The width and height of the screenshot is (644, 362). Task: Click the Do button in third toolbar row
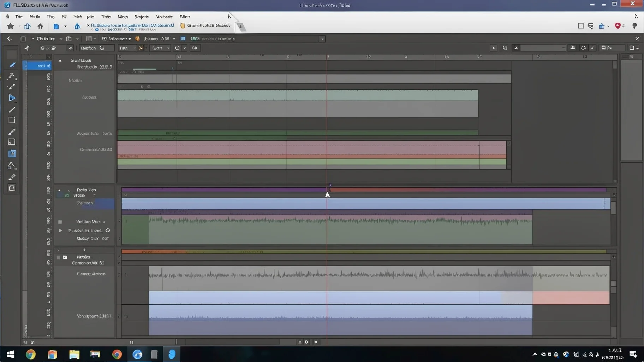(x=195, y=48)
